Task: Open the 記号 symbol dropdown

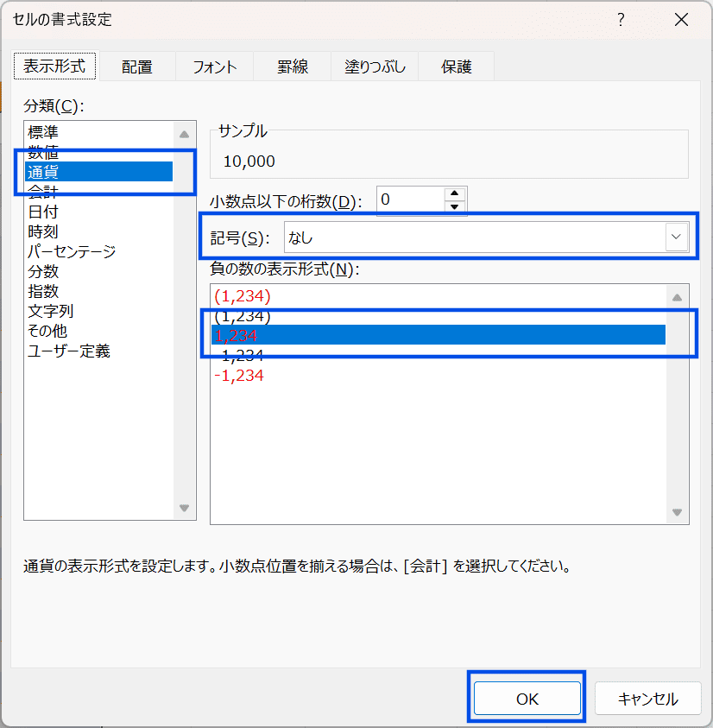Action: (676, 237)
